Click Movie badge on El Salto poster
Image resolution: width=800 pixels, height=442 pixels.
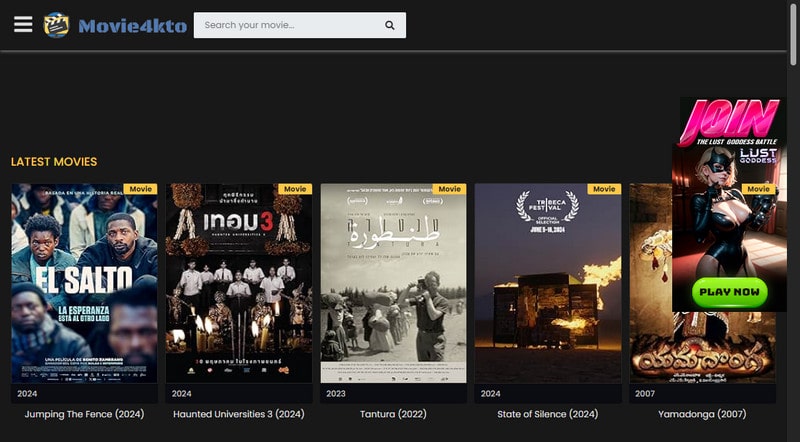click(x=140, y=189)
